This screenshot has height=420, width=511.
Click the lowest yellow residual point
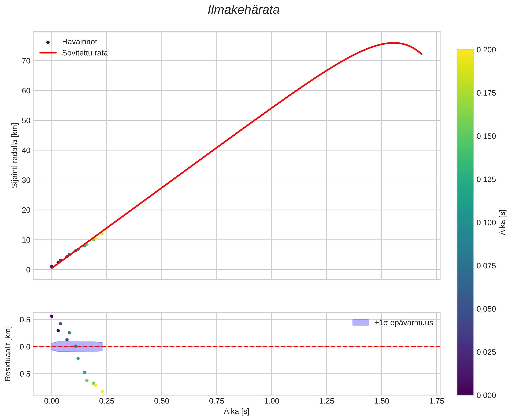102,391
